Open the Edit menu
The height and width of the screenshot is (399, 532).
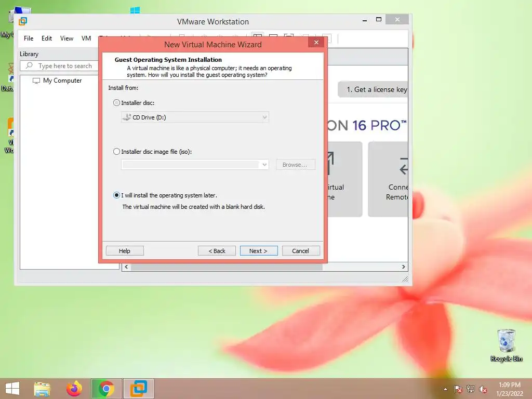click(x=46, y=38)
